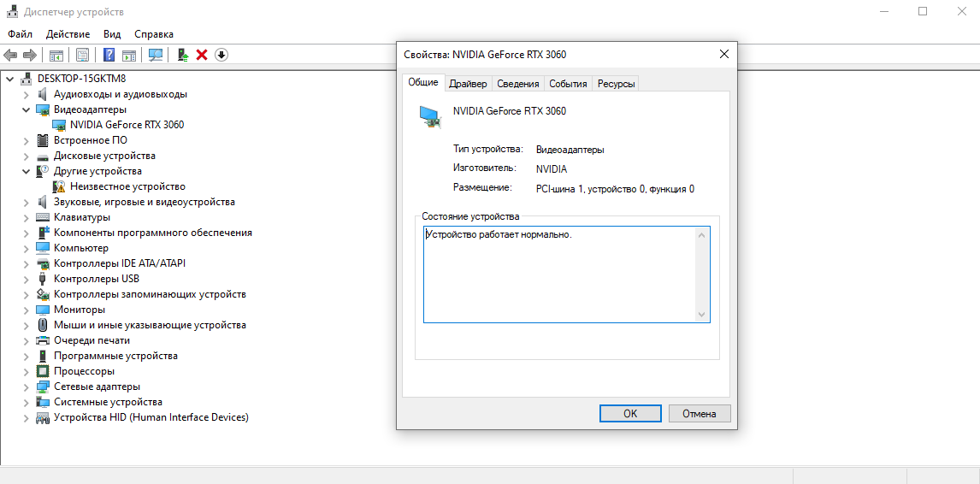Click the blue Help question-mark icon
This screenshot has width=980, height=484.
coord(109,55)
